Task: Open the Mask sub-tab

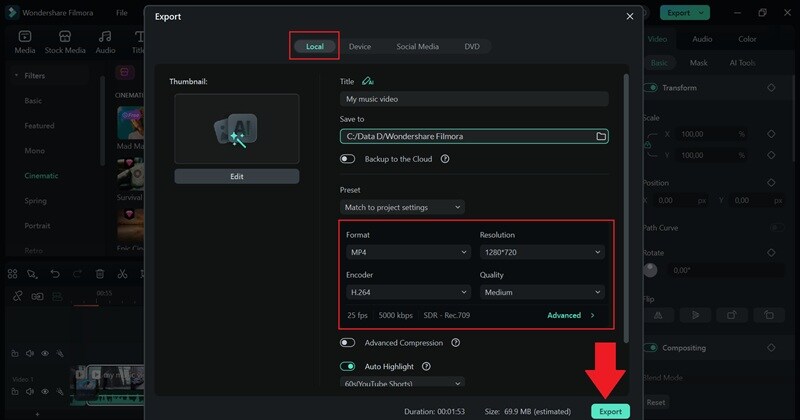Action: (698, 63)
